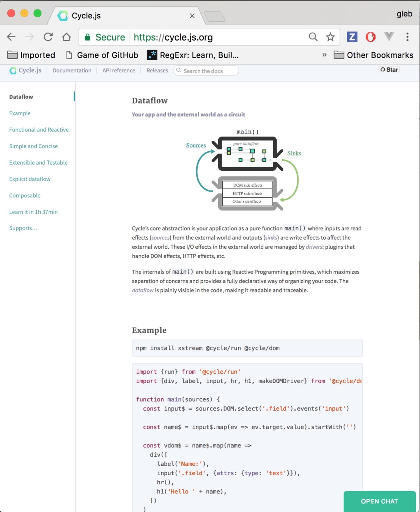Go to Composable section
This screenshot has width=420, height=512.
coord(25,195)
